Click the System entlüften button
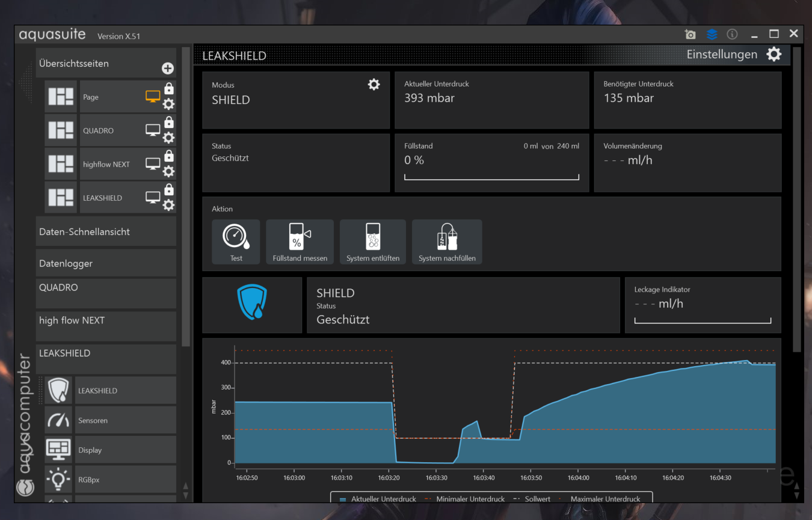This screenshot has height=520, width=812. click(373, 242)
